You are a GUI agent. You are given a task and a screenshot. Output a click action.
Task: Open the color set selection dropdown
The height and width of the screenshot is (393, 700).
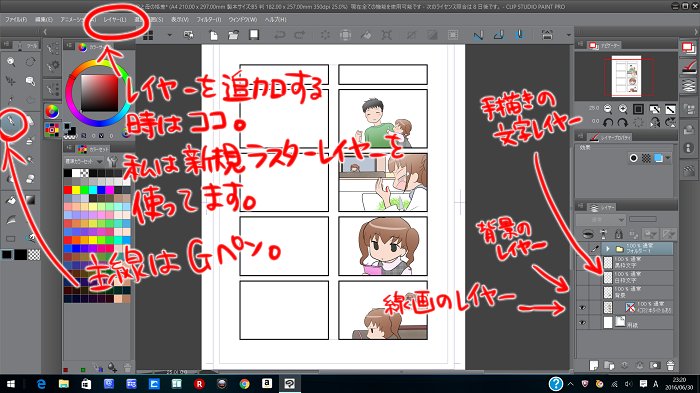(x=83, y=161)
